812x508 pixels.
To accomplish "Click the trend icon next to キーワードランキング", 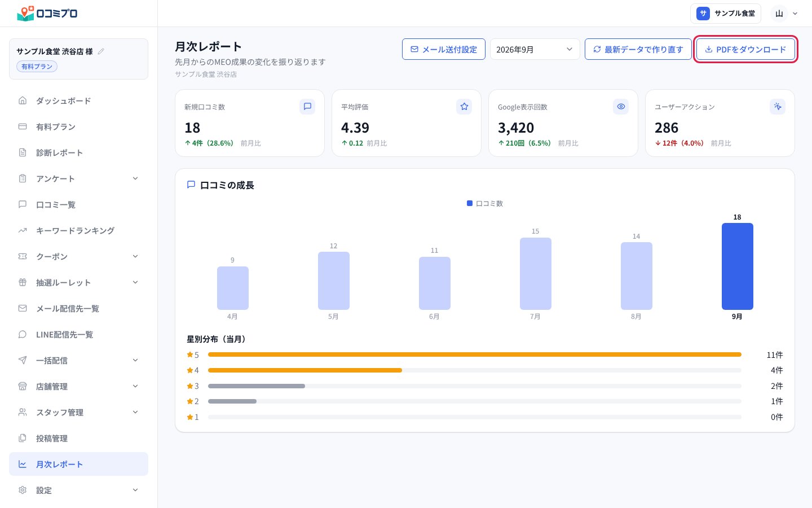I will (x=23, y=230).
